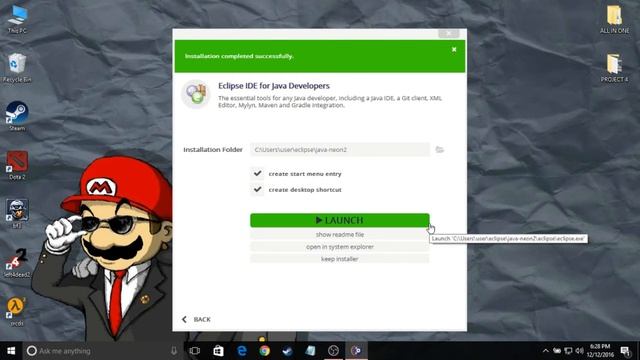
Task: Select show readme file
Action: 340,235
